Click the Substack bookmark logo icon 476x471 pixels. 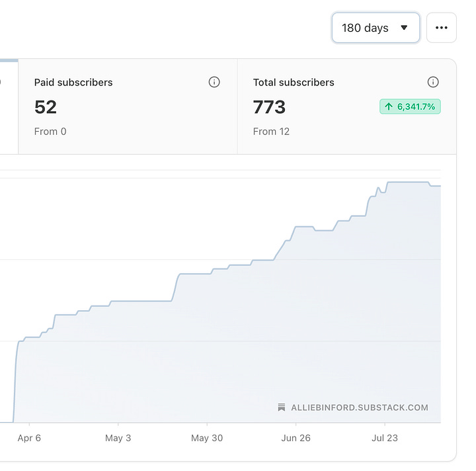[x=282, y=407]
